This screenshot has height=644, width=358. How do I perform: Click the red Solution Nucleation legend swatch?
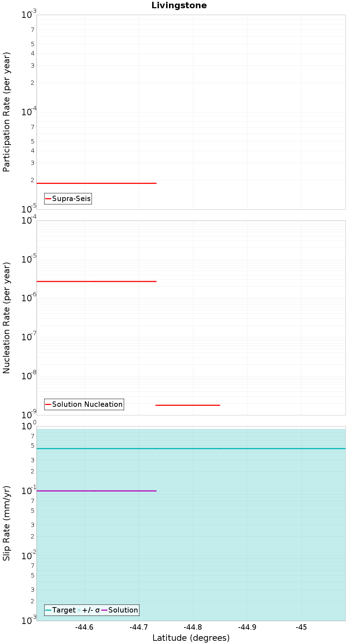pos(48,404)
